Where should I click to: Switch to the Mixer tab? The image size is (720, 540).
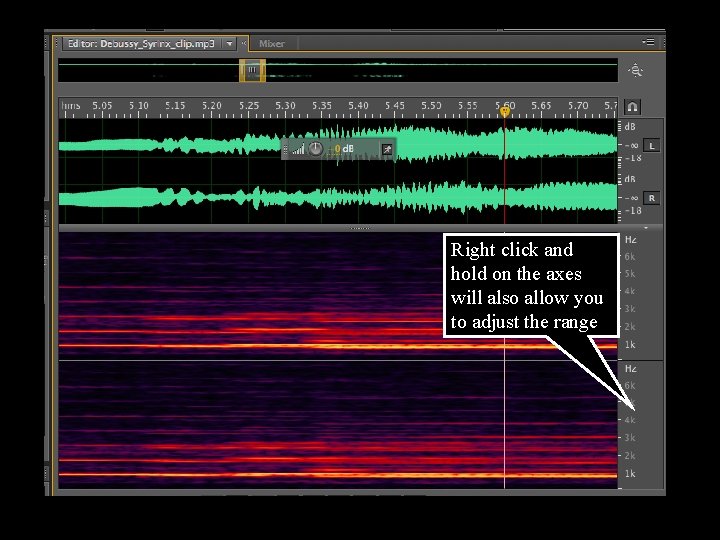pos(271,44)
